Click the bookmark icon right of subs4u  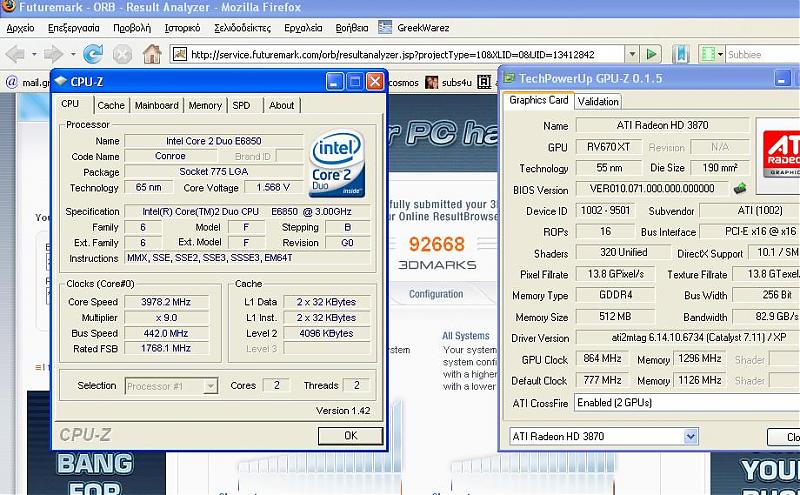click(x=484, y=82)
